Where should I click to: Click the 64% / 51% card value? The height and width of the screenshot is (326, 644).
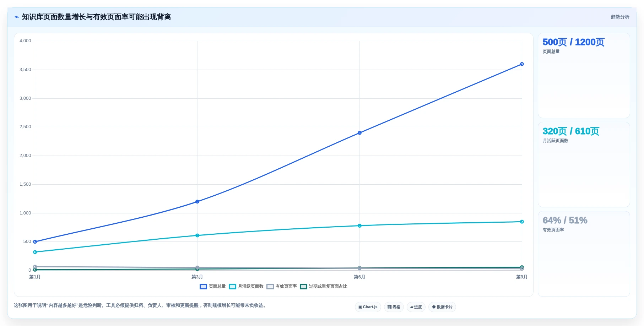click(x=565, y=221)
